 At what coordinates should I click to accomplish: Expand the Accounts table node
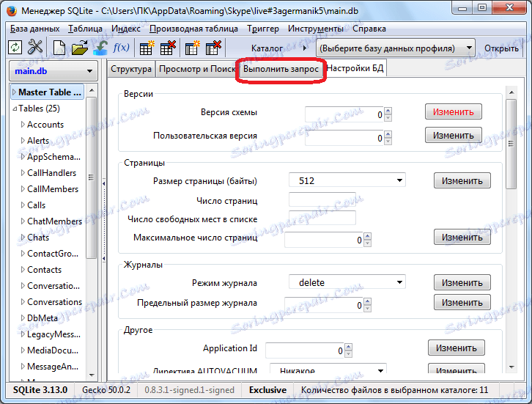click(x=23, y=125)
